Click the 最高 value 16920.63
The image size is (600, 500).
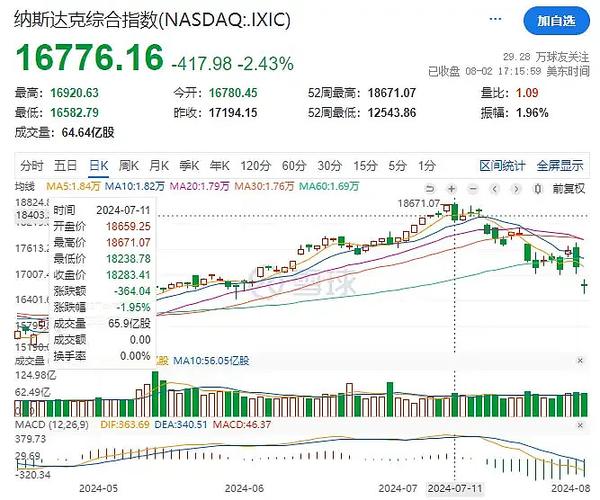click(x=75, y=93)
